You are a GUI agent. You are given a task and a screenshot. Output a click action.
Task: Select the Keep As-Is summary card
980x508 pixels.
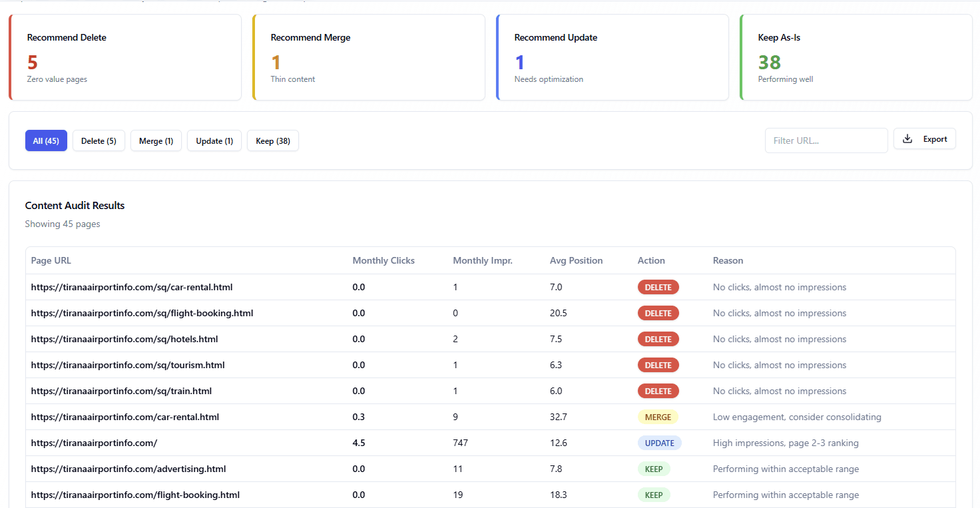pos(856,58)
